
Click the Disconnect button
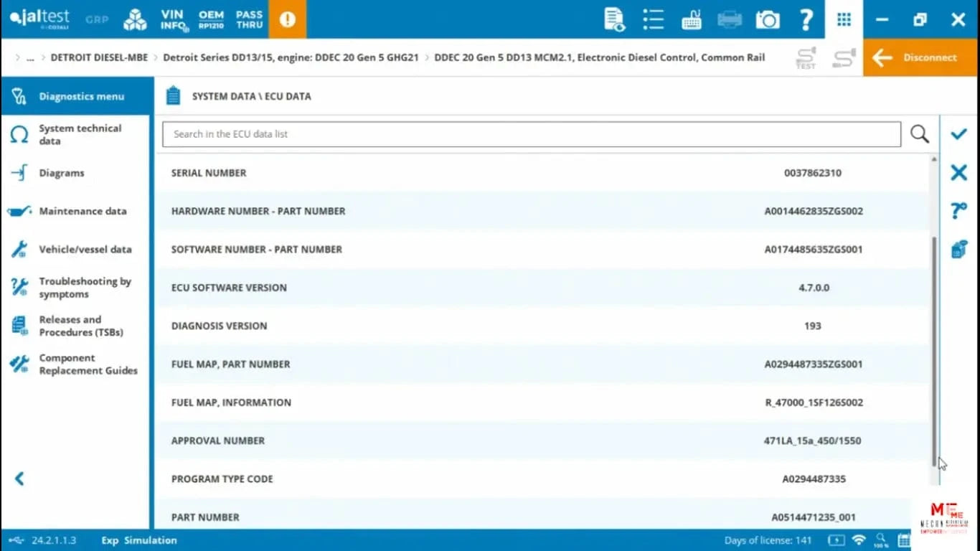(920, 57)
